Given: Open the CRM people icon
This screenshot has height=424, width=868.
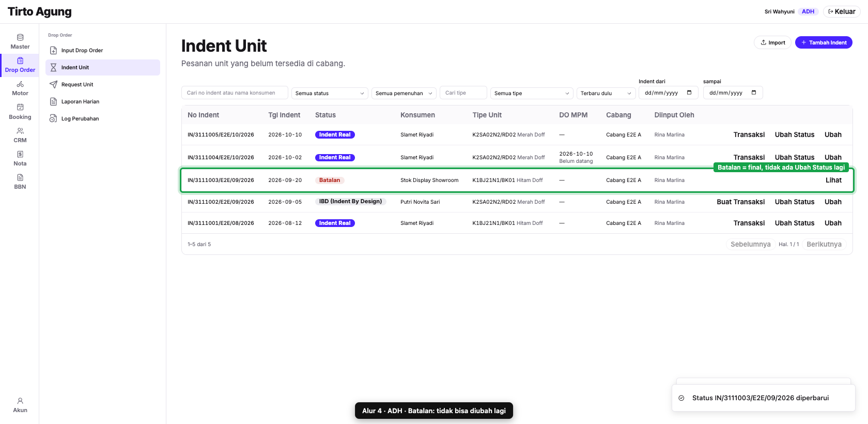Looking at the screenshot, I should pos(20,131).
